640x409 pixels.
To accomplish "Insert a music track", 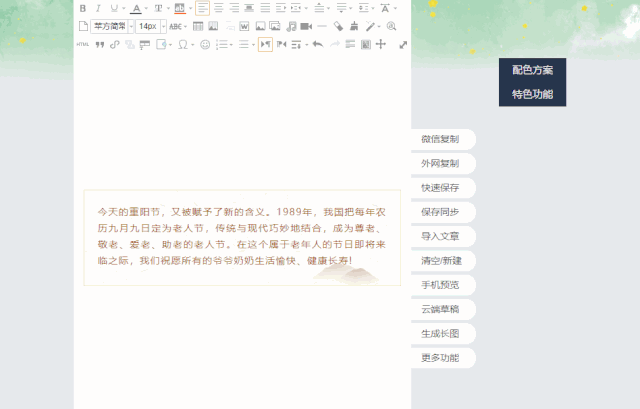I will (x=291, y=26).
